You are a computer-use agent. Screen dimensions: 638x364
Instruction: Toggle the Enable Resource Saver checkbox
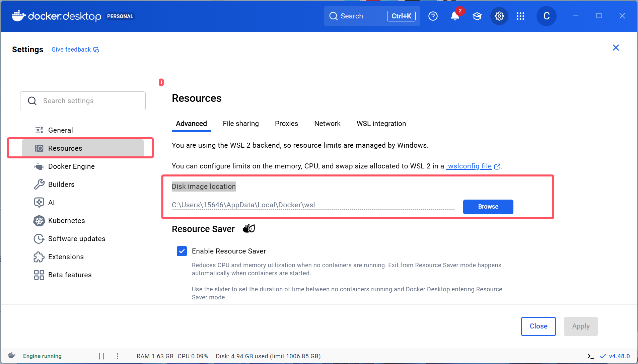(x=182, y=251)
